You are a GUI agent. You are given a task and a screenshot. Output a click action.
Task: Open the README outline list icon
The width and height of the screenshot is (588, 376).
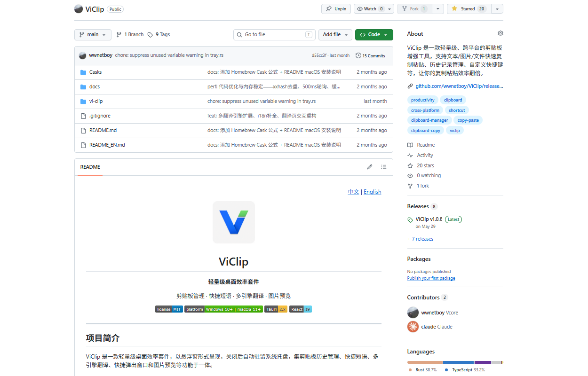[384, 167]
